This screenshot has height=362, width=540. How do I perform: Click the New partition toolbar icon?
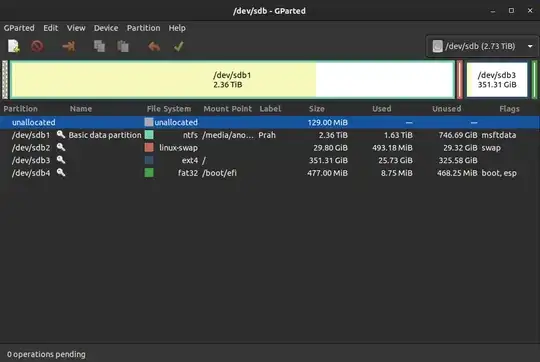tap(14, 46)
